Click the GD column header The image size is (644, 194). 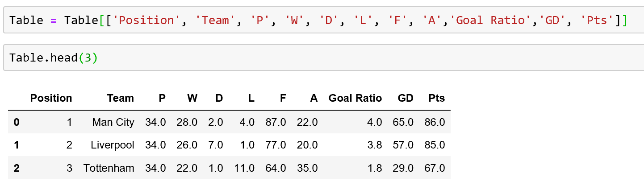click(406, 98)
